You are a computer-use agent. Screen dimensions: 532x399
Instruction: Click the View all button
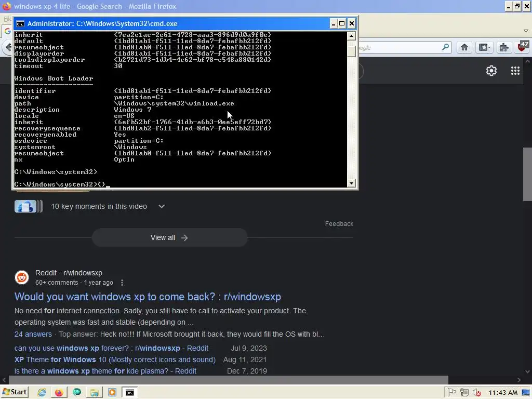pos(169,237)
